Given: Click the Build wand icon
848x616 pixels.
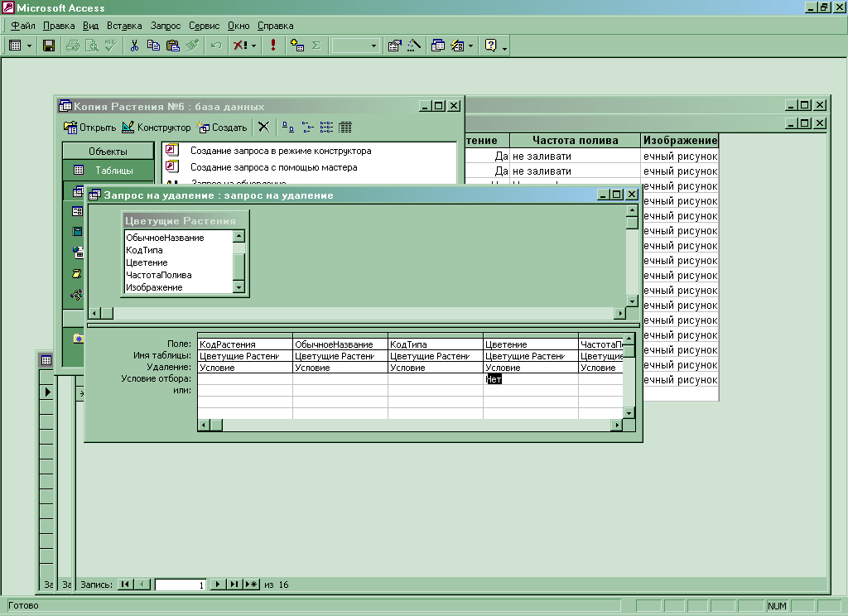Looking at the screenshot, I should (x=414, y=46).
